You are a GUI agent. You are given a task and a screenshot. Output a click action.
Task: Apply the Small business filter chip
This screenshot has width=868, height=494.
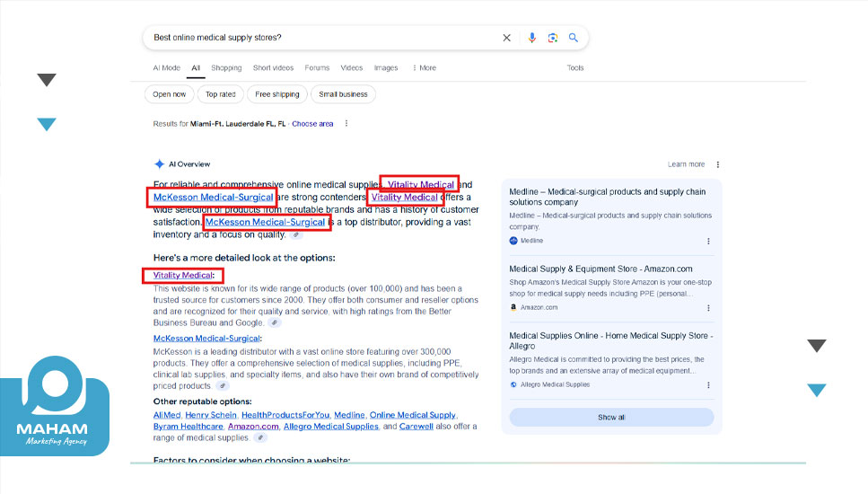pyautogui.click(x=343, y=94)
